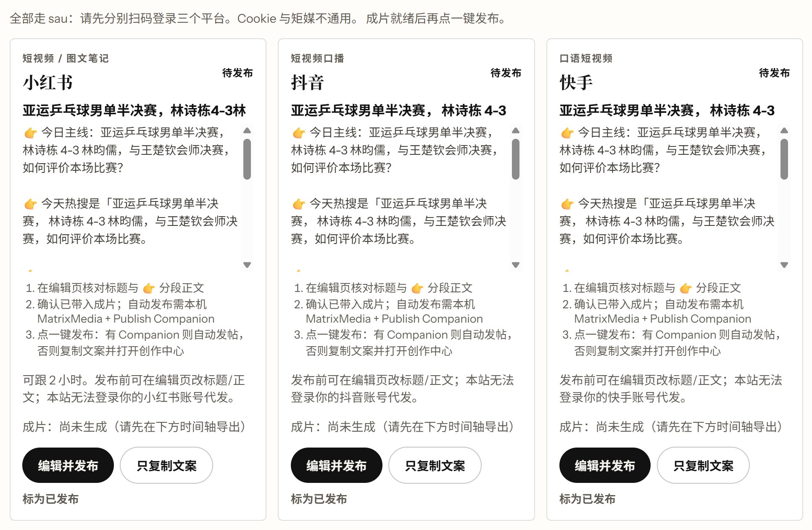Click scroll-up arrow in 抖音 text box

(x=516, y=130)
